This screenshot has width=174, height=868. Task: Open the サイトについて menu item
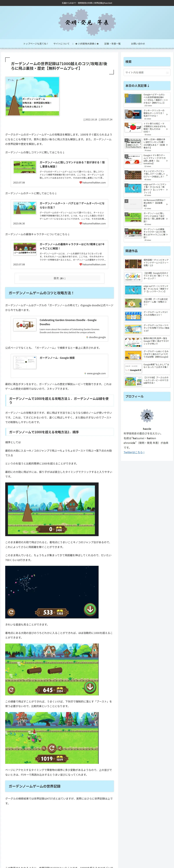[x=61, y=43]
